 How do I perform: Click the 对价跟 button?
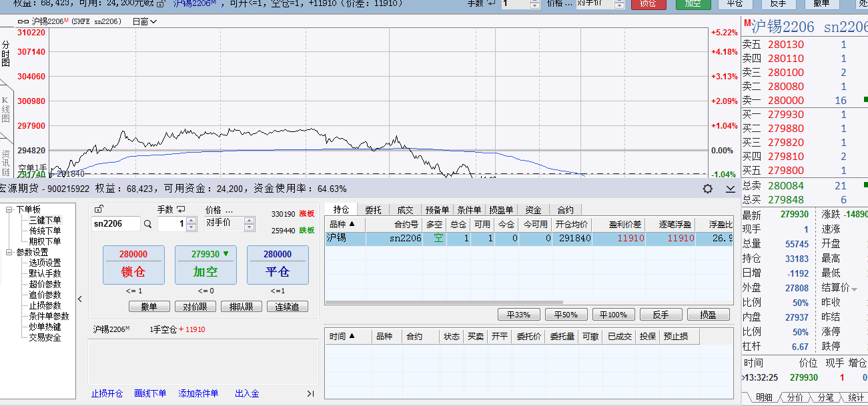click(195, 307)
